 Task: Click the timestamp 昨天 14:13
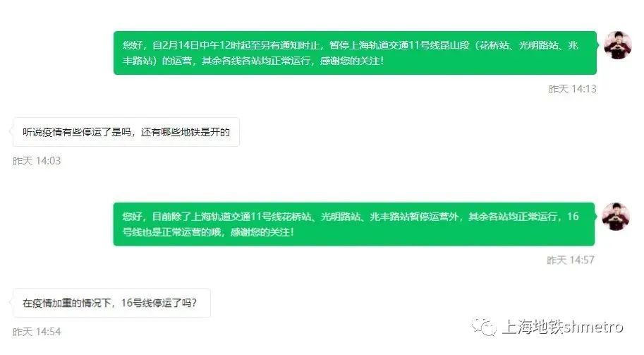coord(572,89)
